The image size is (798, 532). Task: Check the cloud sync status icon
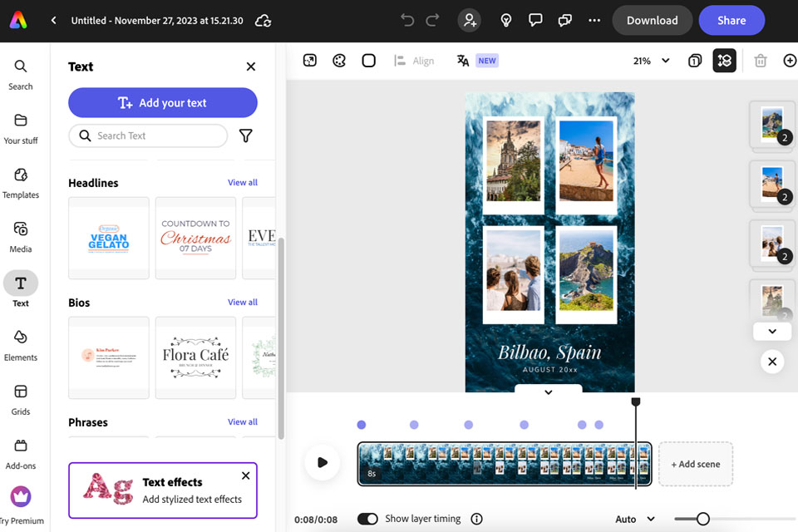click(264, 21)
